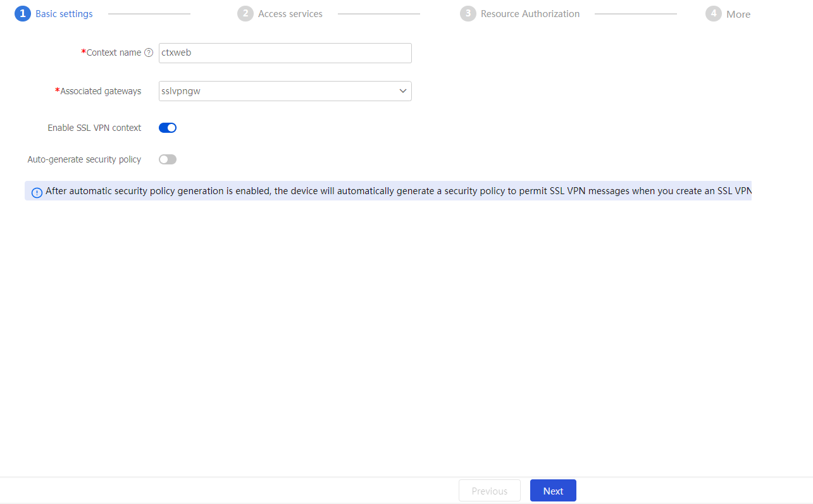The width and height of the screenshot is (813, 504).
Task: Go to Resource Authorization step
Action: (x=530, y=14)
